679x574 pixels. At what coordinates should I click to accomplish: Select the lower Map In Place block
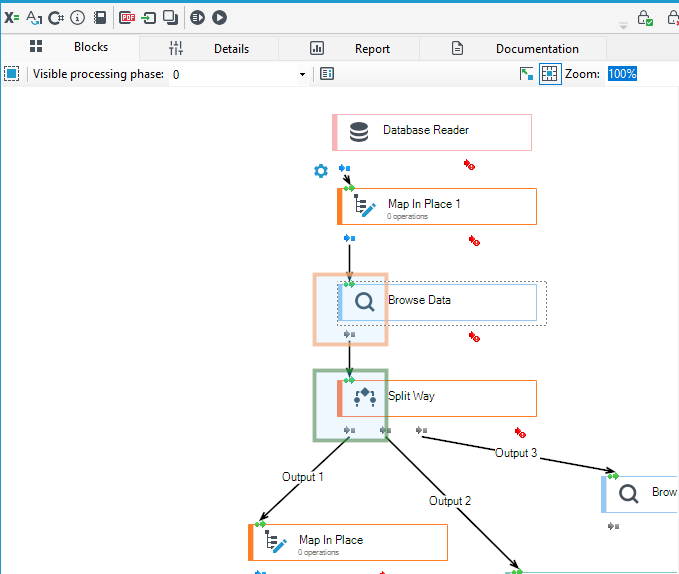click(348, 542)
